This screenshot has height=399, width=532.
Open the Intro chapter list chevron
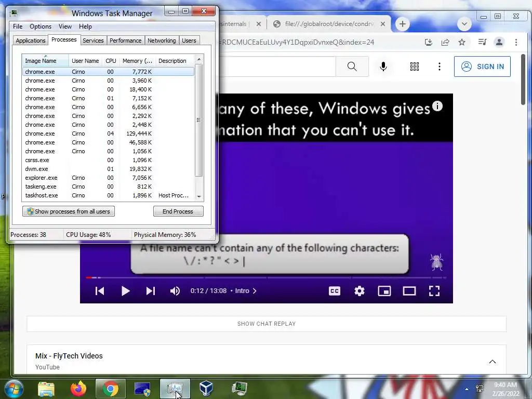[x=255, y=291]
